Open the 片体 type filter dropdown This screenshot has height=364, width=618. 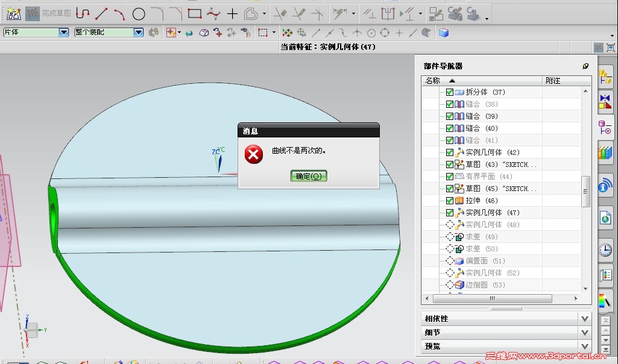tap(63, 33)
